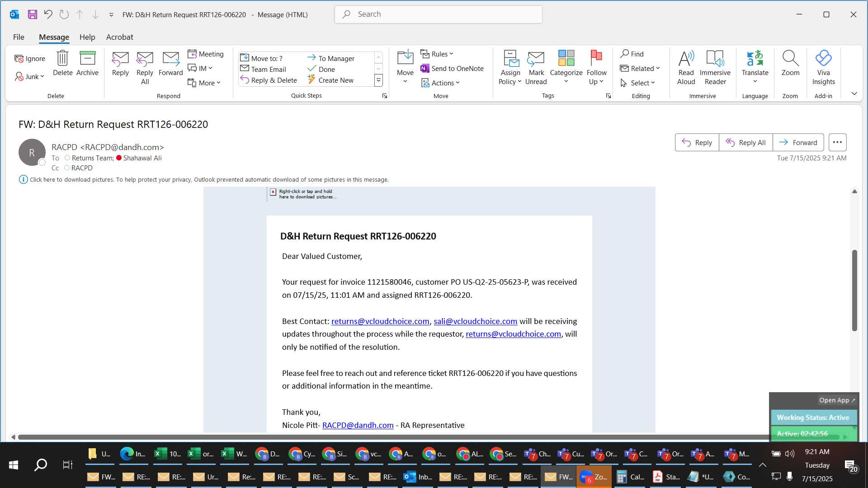Open the IM dropdown
This screenshot has width=868, height=488.
click(200, 68)
